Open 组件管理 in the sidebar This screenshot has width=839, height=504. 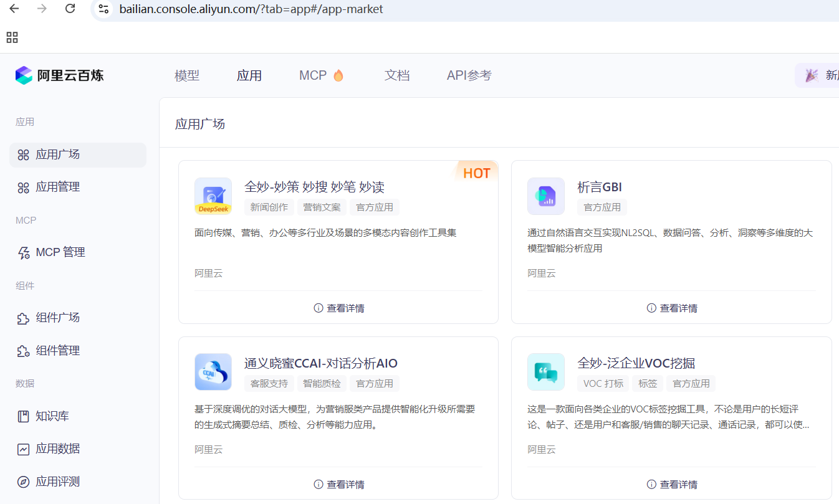(78, 351)
